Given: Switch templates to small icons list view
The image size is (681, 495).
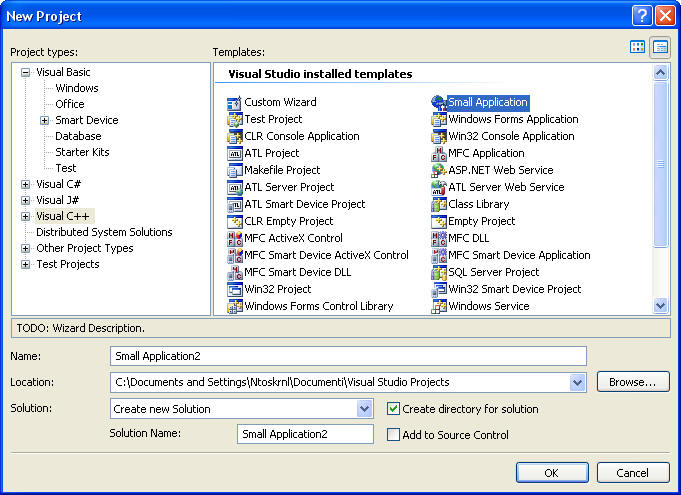Looking at the screenshot, I should [660, 47].
